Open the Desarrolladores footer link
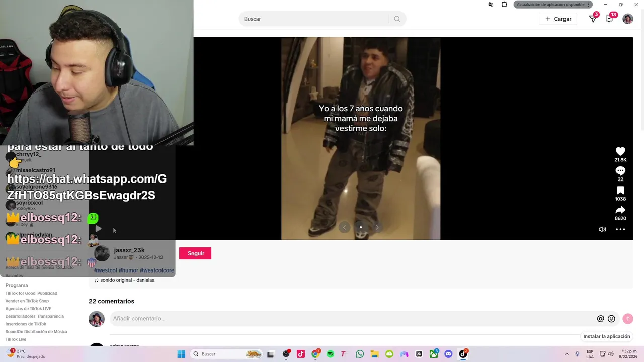 coord(20,316)
